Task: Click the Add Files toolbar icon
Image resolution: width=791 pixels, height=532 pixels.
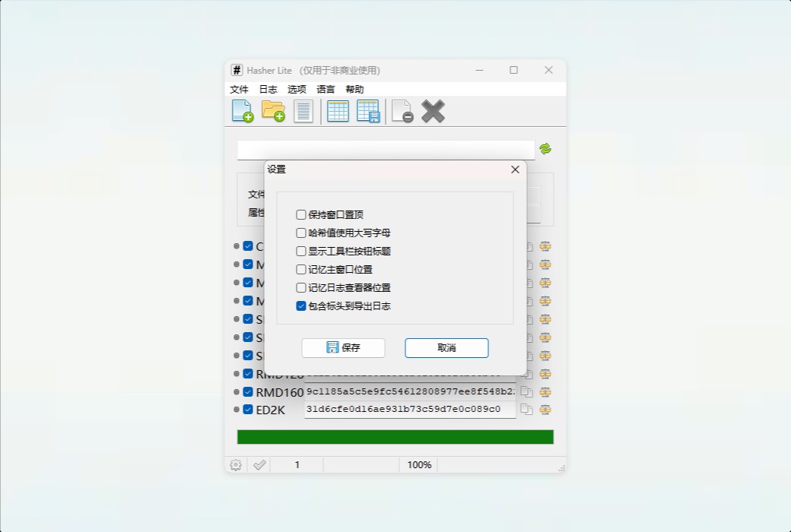Action: tap(241, 111)
